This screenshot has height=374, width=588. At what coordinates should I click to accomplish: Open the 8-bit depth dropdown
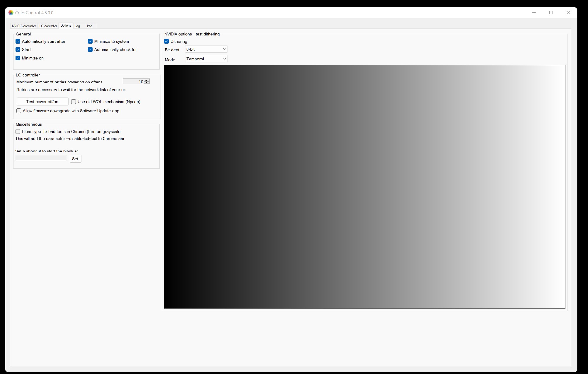click(x=206, y=49)
